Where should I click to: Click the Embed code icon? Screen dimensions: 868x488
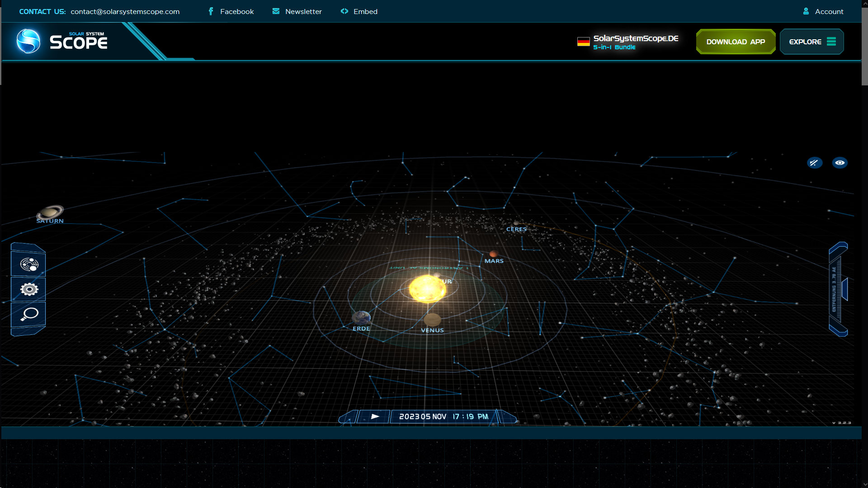coord(344,11)
